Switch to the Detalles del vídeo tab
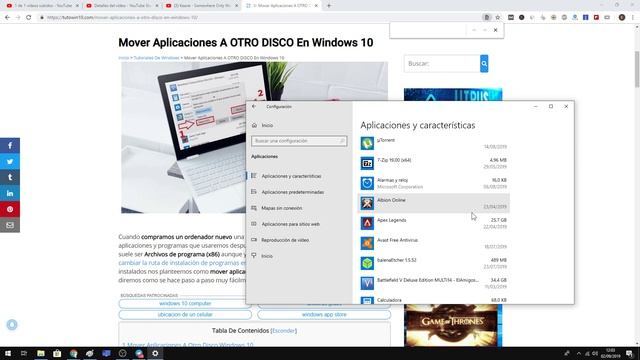640x360 pixels. [x=122, y=6]
